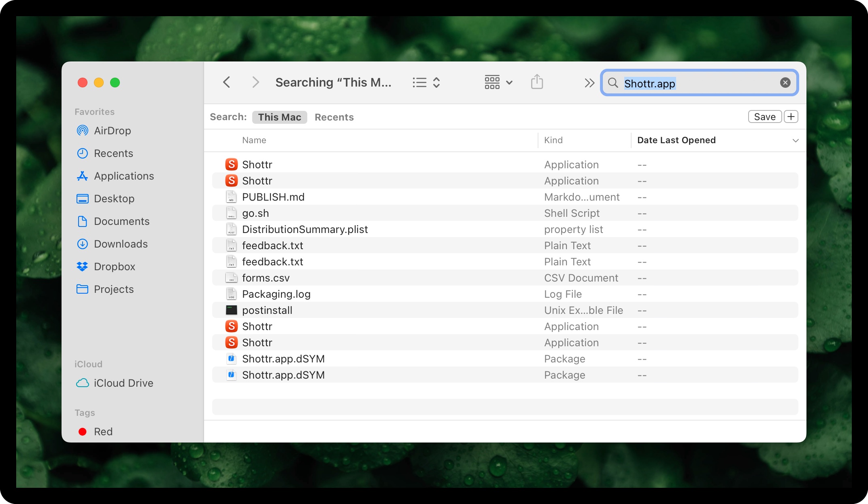Go back with the left chevron

(x=227, y=83)
